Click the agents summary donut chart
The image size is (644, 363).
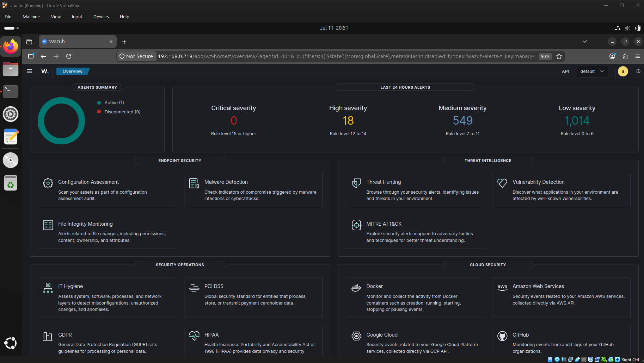(x=61, y=121)
